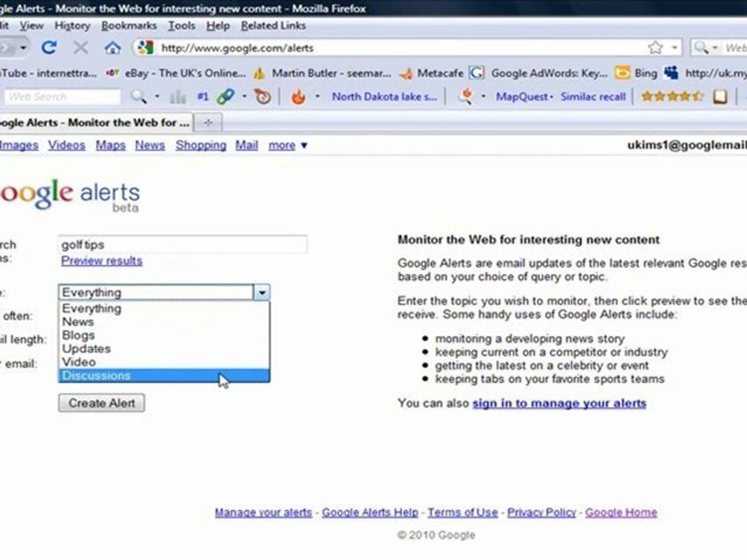This screenshot has width=747, height=560.
Task: Select 'Everything' in the dropdown list
Action: click(x=164, y=309)
